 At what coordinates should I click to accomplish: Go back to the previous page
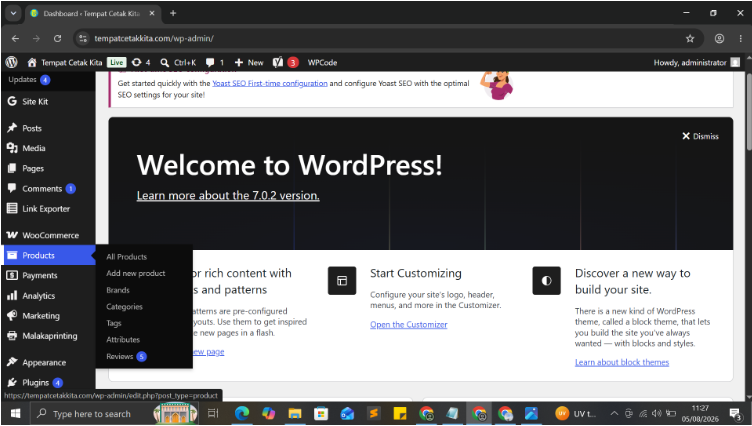(15, 38)
